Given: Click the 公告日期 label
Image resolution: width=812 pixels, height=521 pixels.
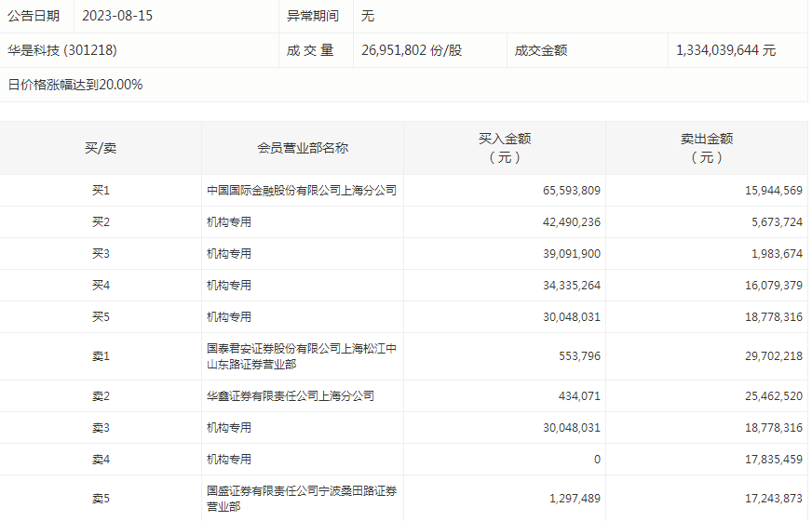Looking at the screenshot, I should [34, 16].
